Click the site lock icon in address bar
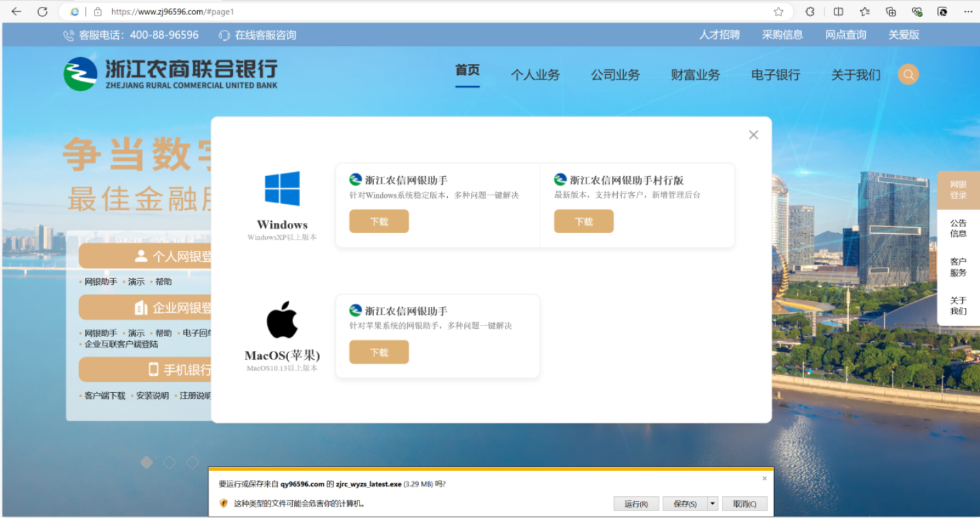The image size is (980, 518). click(x=98, y=12)
